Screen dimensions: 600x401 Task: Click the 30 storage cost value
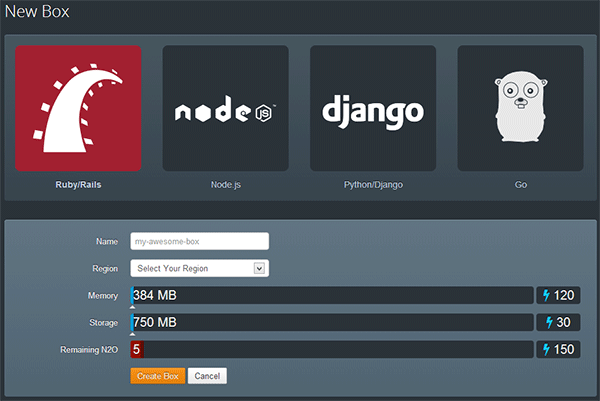(564, 323)
